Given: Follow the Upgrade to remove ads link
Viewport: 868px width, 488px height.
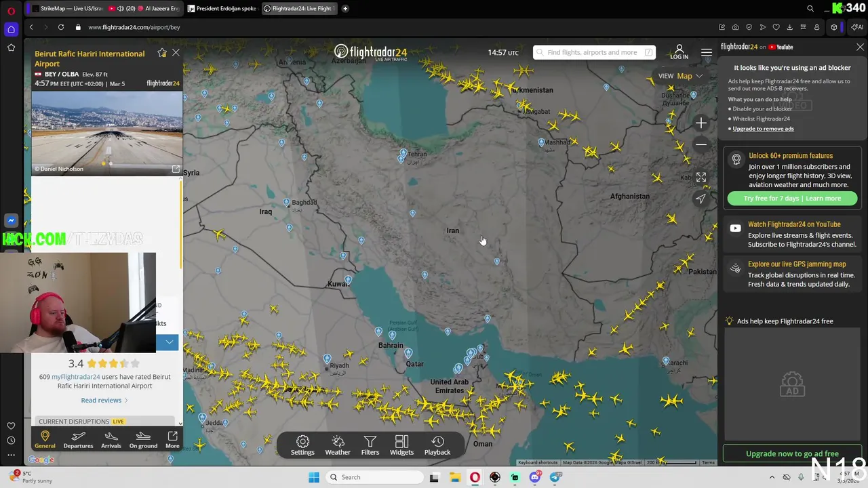Looking at the screenshot, I should point(763,129).
